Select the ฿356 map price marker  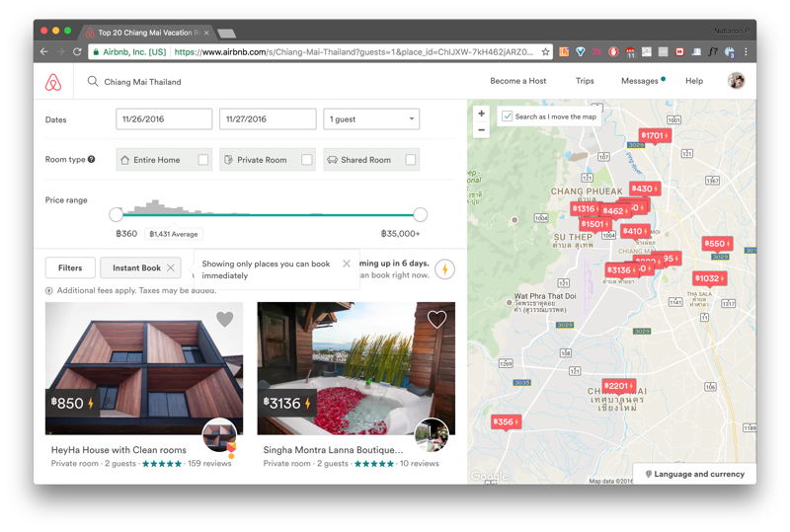[506, 421]
